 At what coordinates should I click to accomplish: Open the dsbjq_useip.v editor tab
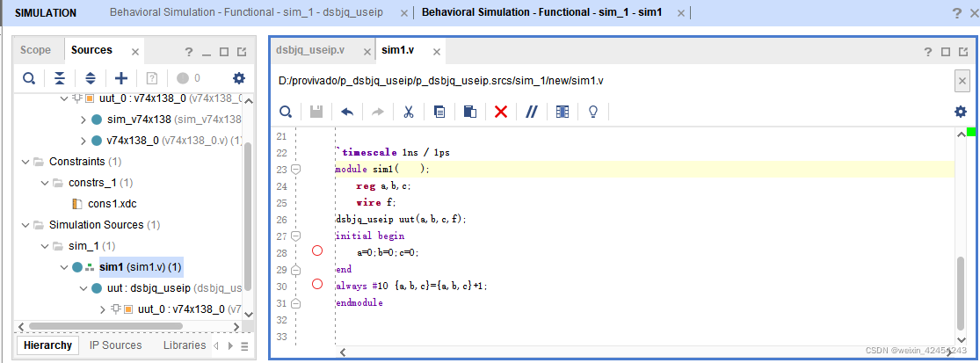tap(310, 51)
